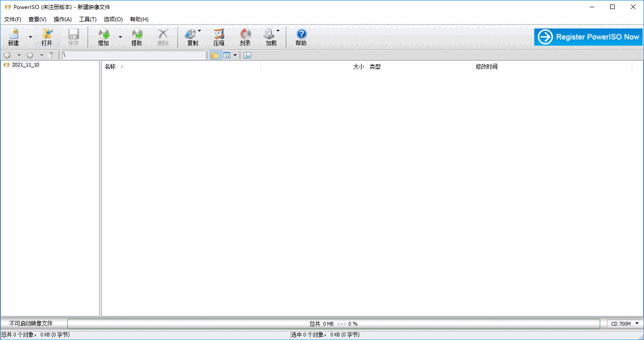644x340 pixels.
Task: Click the navigation up-level arrow icon
Action: click(51, 55)
